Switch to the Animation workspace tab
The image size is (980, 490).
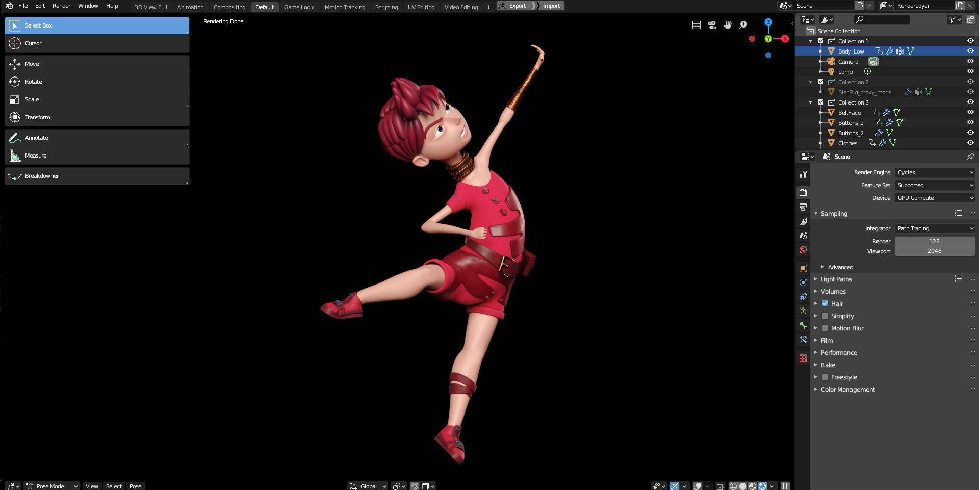tap(190, 7)
